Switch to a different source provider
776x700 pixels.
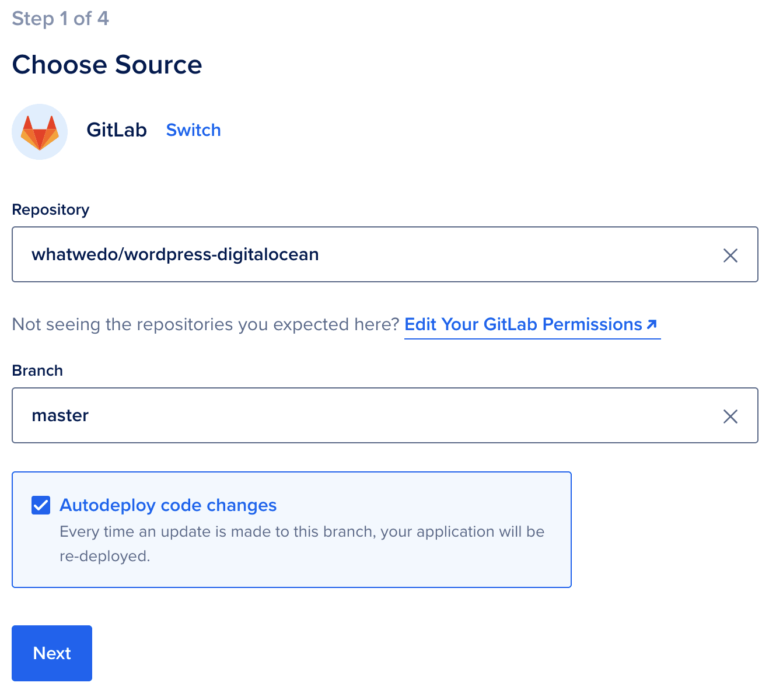[193, 130]
